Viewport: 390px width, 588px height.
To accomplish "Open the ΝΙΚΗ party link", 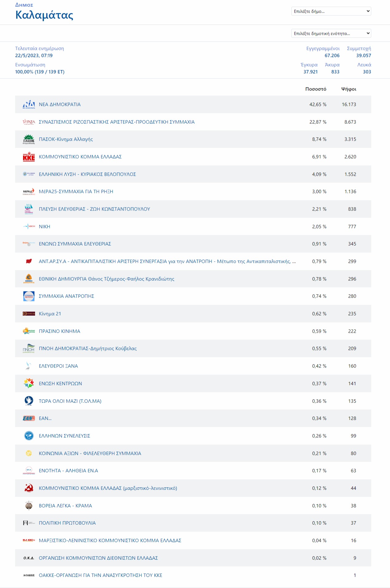I will tap(45, 226).
